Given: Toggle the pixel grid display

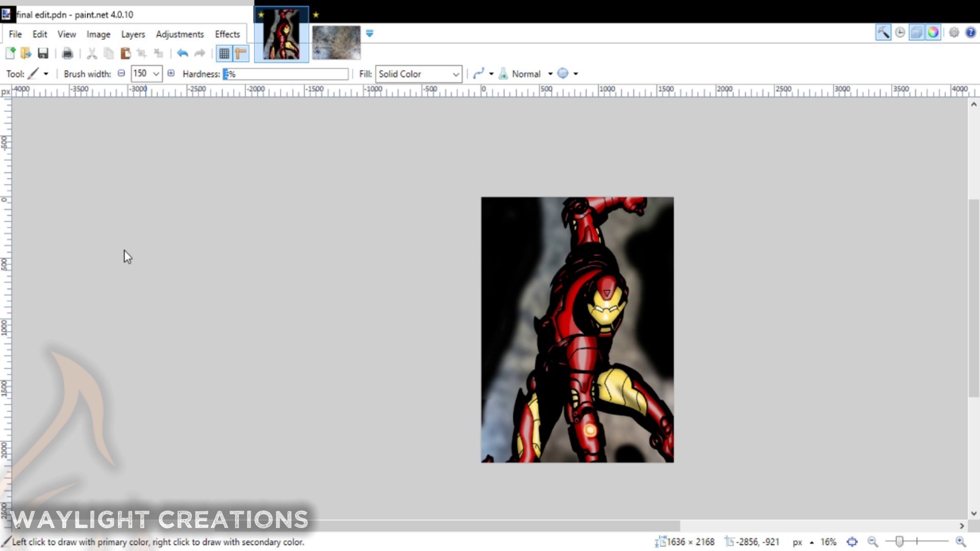Looking at the screenshot, I should click(x=224, y=53).
